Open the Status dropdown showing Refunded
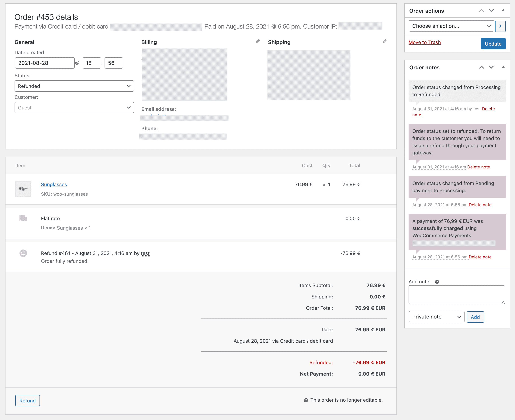Image resolution: width=515 pixels, height=420 pixels. point(74,86)
